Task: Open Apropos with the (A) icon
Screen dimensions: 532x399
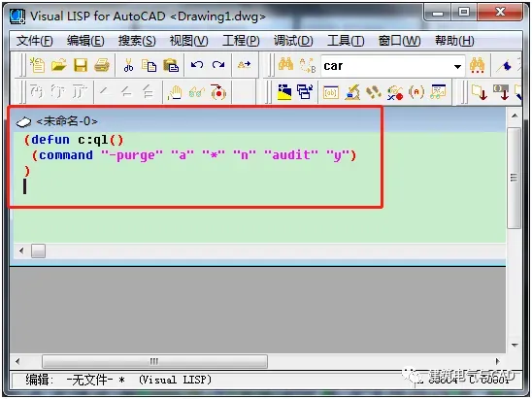Action: pos(416,92)
